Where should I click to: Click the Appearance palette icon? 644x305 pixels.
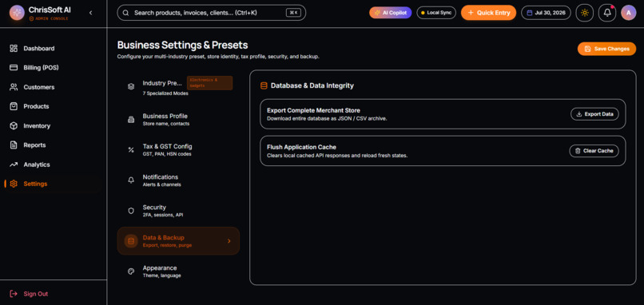131,271
